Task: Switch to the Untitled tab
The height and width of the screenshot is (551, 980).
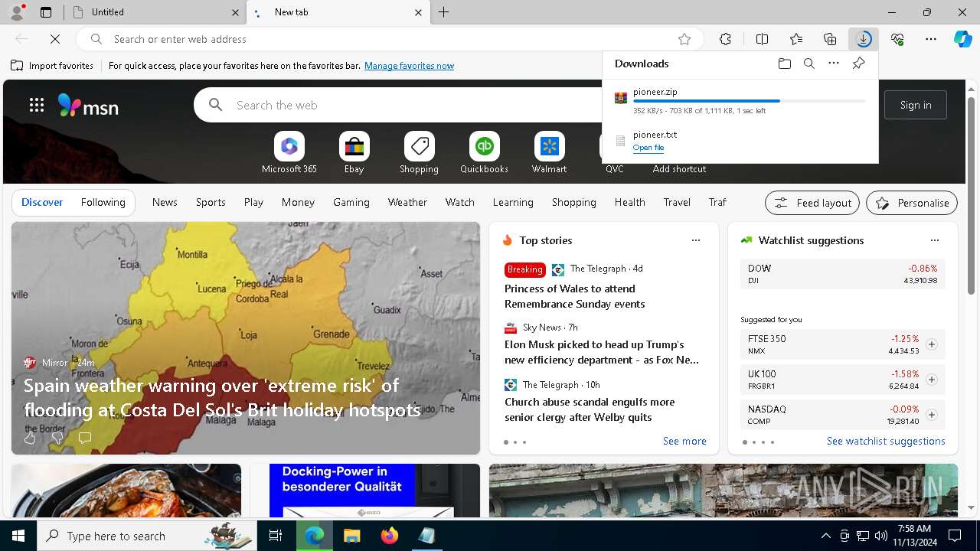Action: coord(155,12)
